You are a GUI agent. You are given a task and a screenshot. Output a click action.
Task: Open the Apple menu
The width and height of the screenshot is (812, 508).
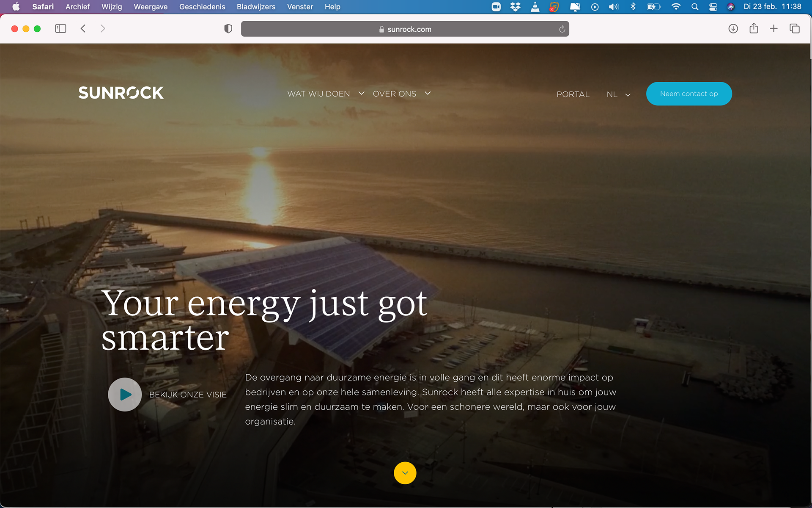point(16,7)
